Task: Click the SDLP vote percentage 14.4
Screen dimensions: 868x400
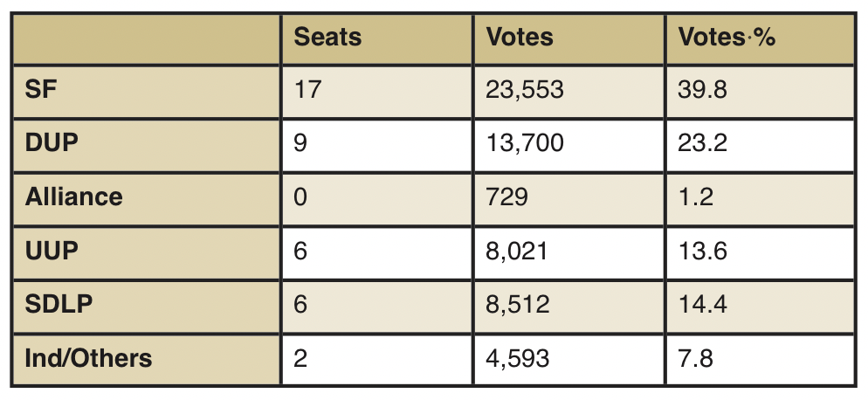Action: click(x=701, y=304)
